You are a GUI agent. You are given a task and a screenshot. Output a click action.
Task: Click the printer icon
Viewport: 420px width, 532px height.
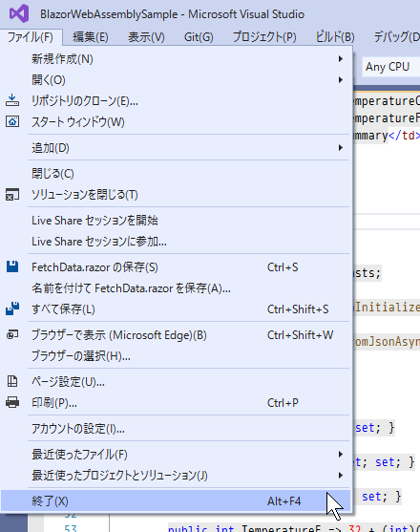click(x=12, y=402)
